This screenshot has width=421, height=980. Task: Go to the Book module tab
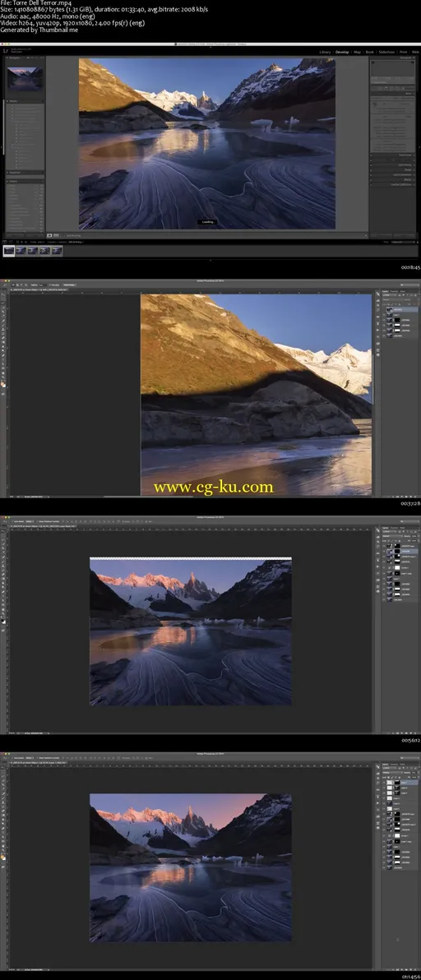pyautogui.click(x=370, y=52)
